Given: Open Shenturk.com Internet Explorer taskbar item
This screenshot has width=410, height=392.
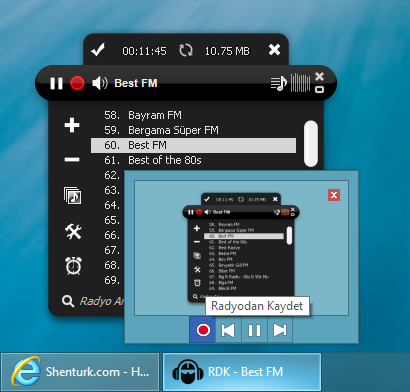Looking at the screenshot, I should click(80, 372).
